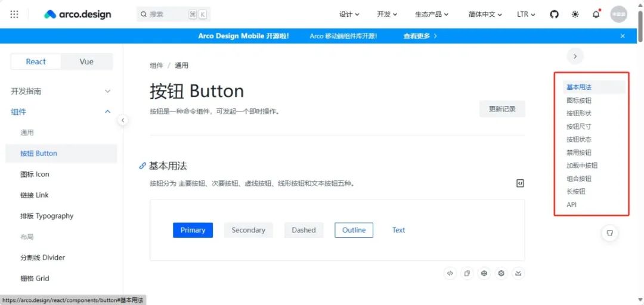Screen dimensions: 644x305
Task: Click the Primary demo button
Action: tap(193, 230)
